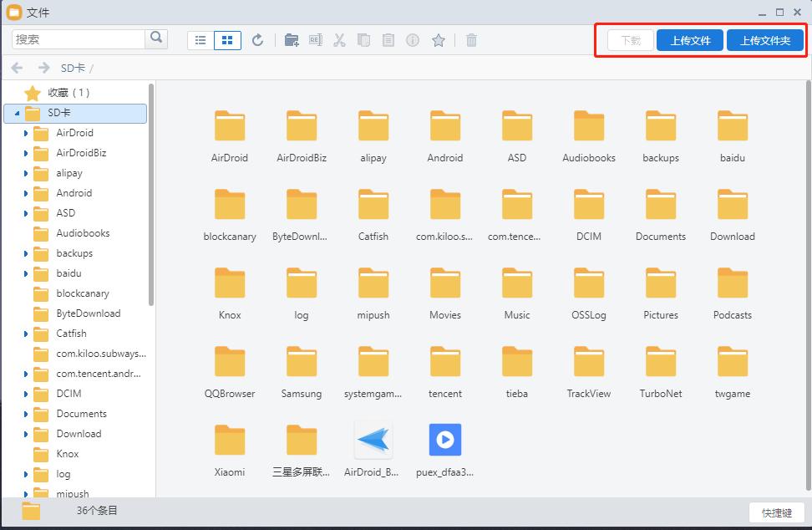Switch to list view

200,40
